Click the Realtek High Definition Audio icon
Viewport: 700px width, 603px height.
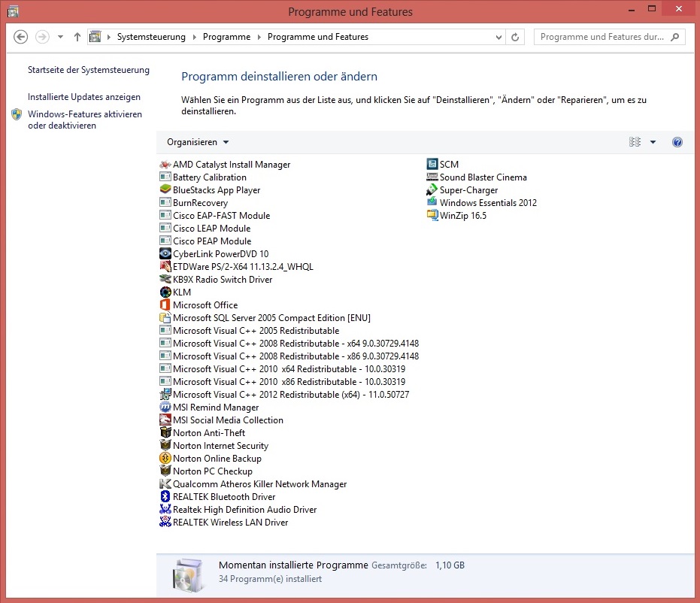165,509
